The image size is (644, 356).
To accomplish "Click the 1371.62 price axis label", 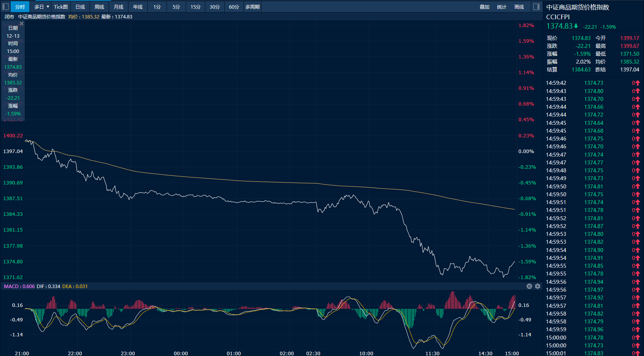I will pyautogui.click(x=13, y=277).
